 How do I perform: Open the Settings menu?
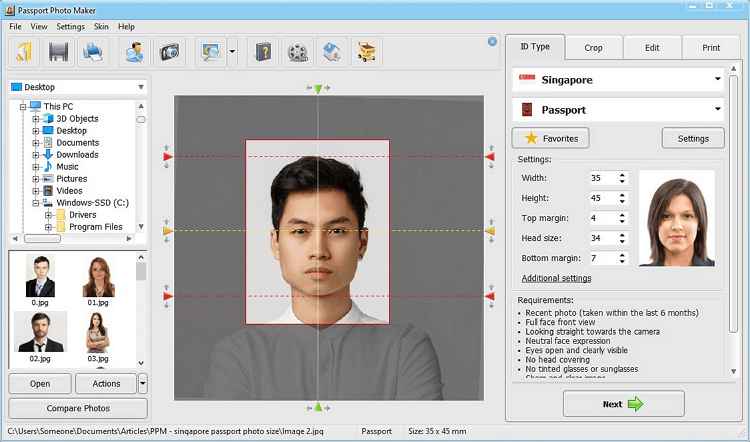tap(70, 27)
